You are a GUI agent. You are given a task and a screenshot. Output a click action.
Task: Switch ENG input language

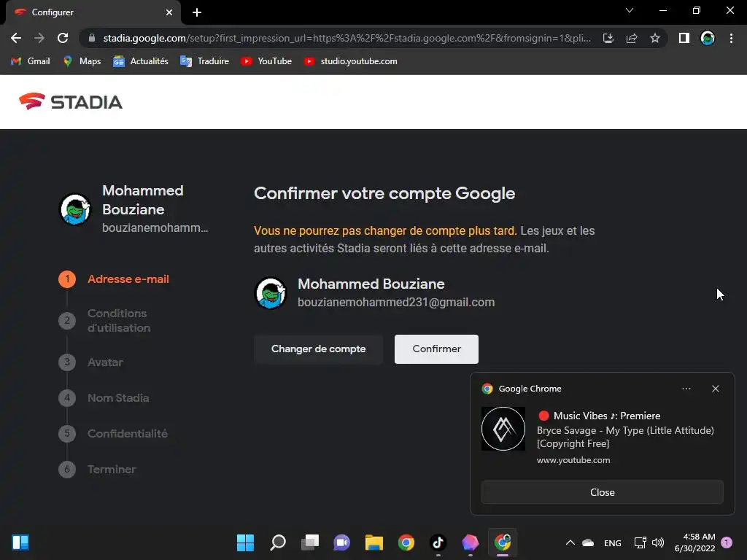tap(613, 542)
